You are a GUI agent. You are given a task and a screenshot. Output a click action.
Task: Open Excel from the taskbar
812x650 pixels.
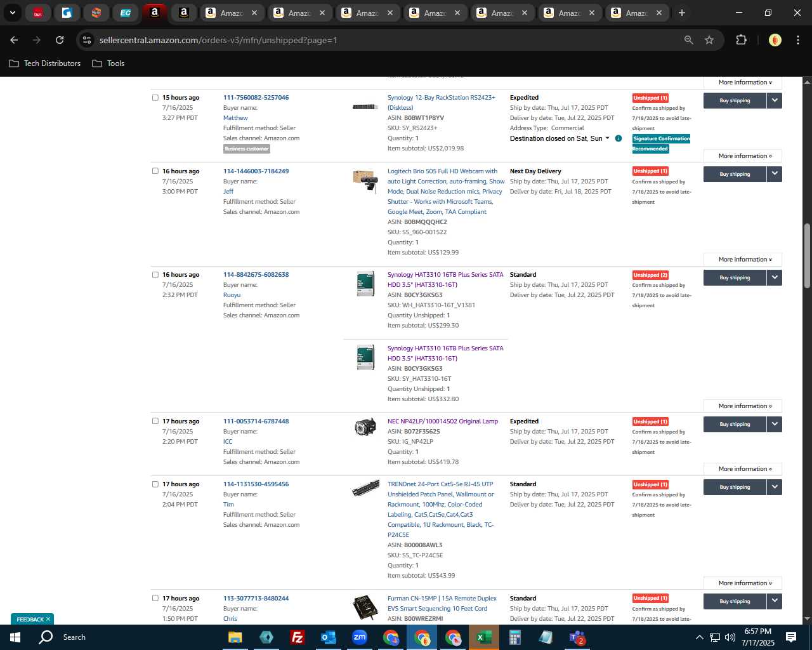pyautogui.click(x=483, y=637)
